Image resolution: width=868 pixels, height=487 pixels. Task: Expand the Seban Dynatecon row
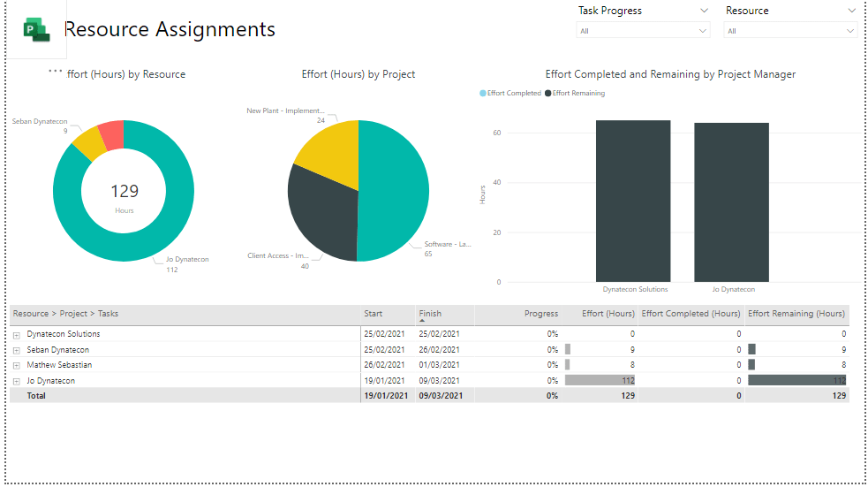coord(17,350)
